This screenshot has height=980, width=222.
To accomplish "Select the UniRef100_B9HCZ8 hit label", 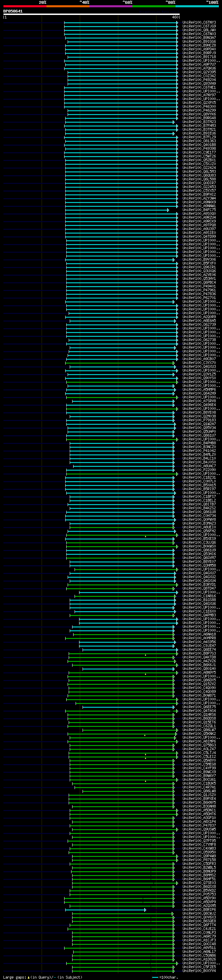I will pos(199,46).
